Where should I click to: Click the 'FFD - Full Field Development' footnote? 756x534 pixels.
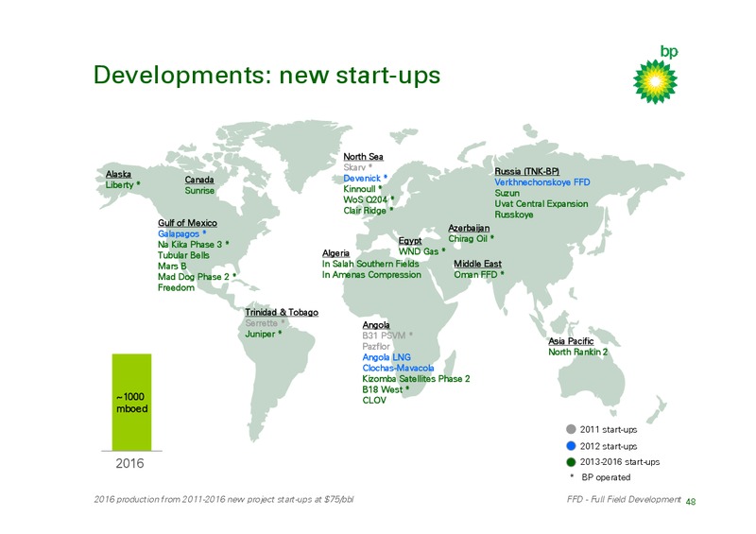pyautogui.click(x=624, y=499)
